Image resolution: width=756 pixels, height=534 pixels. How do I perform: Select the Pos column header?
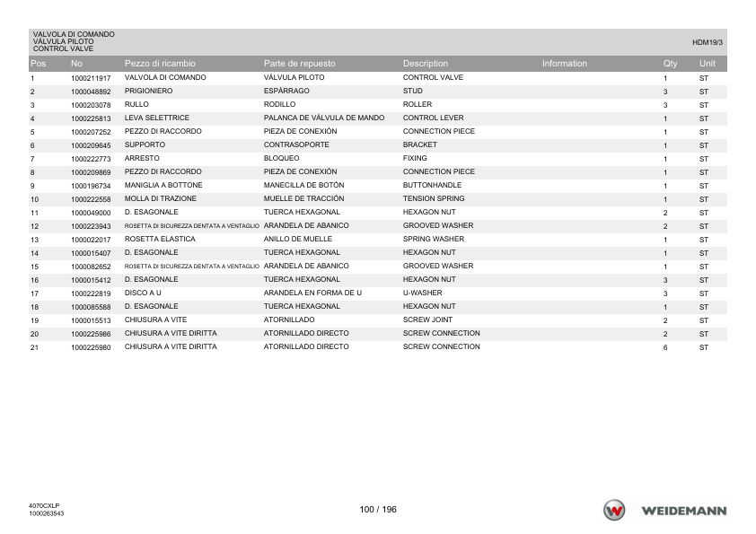click(x=38, y=64)
